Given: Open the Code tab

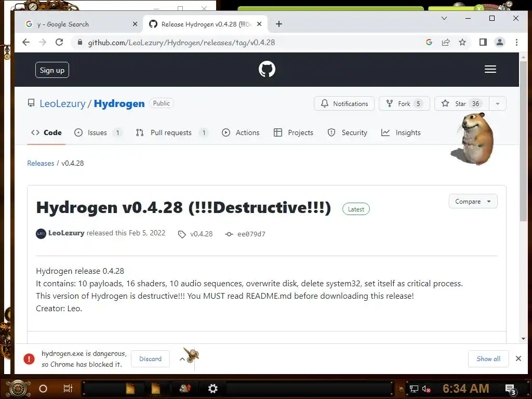Looking at the screenshot, I should point(46,132).
